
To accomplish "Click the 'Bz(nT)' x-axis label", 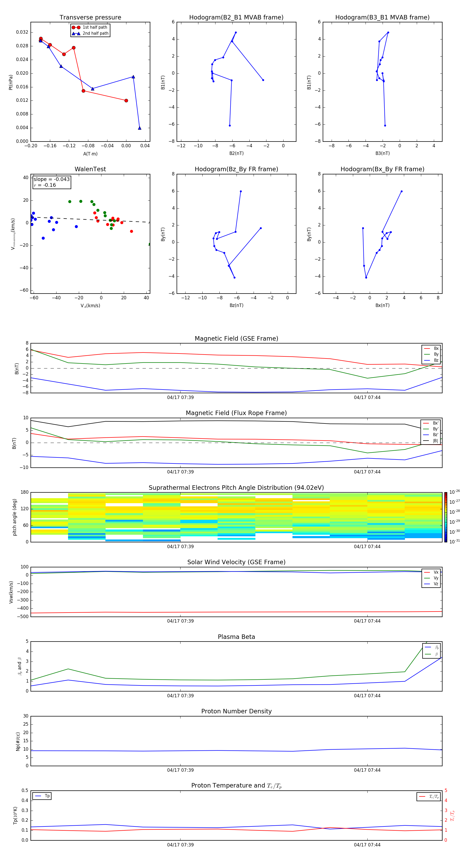I will [x=236, y=306].
